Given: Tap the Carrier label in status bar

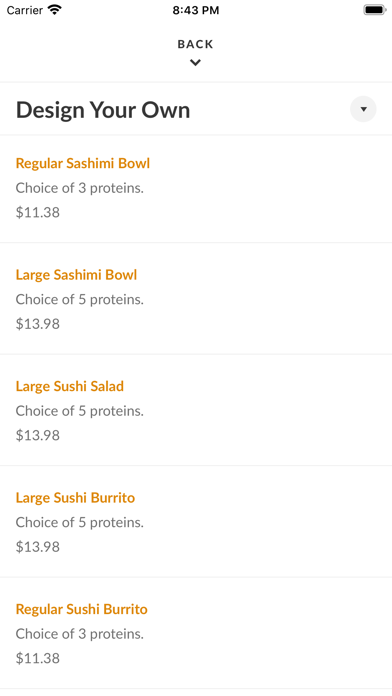Looking at the screenshot, I should [25, 10].
